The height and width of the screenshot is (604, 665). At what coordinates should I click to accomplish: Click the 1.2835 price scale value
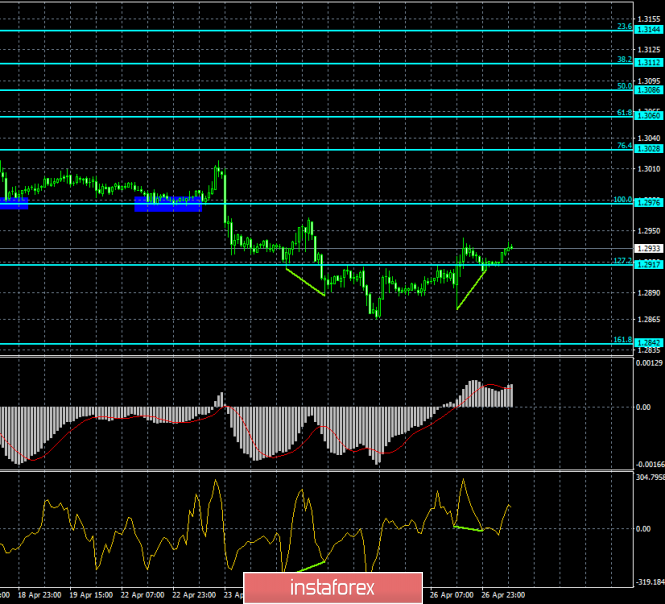pyautogui.click(x=649, y=351)
